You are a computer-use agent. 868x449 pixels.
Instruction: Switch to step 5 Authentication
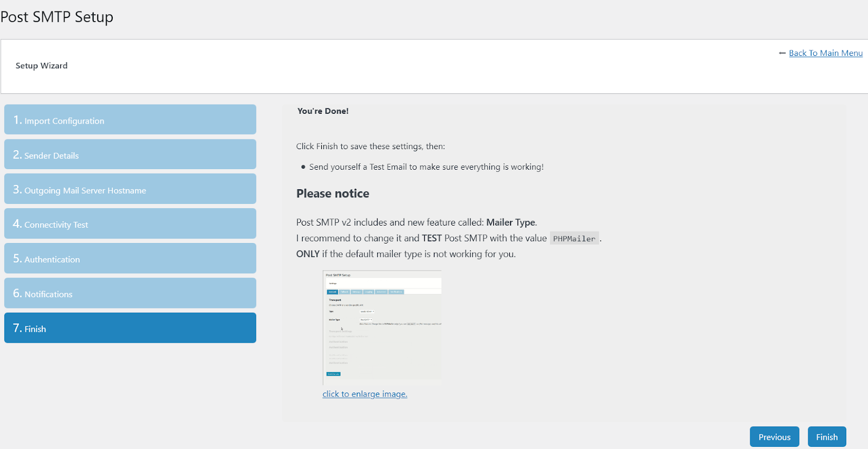pos(130,258)
